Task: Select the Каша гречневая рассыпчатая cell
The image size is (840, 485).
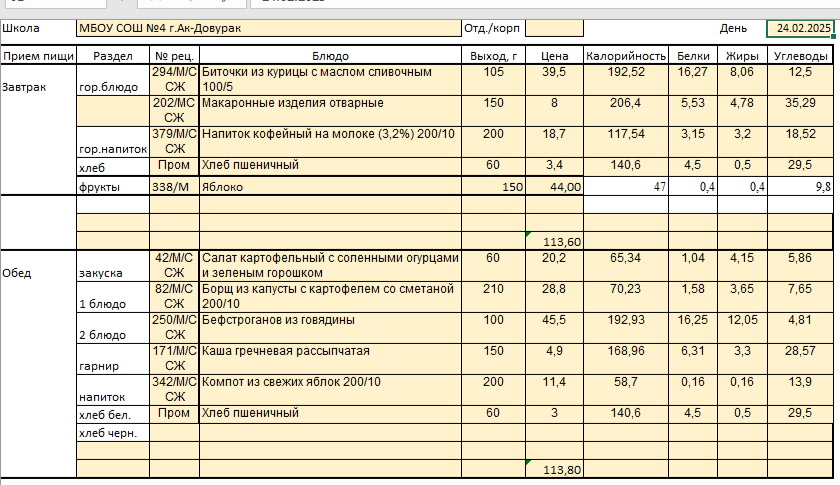Action: [330, 358]
